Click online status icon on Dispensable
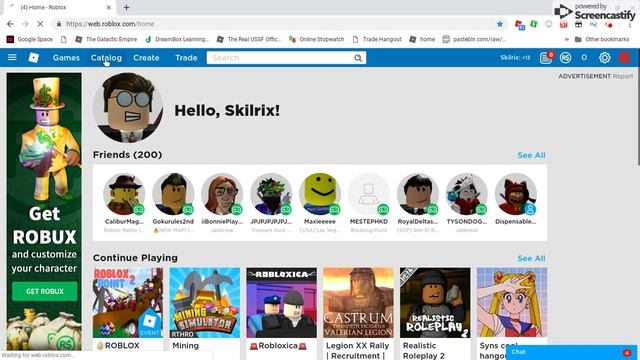640x360 pixels. pos(530,210)
